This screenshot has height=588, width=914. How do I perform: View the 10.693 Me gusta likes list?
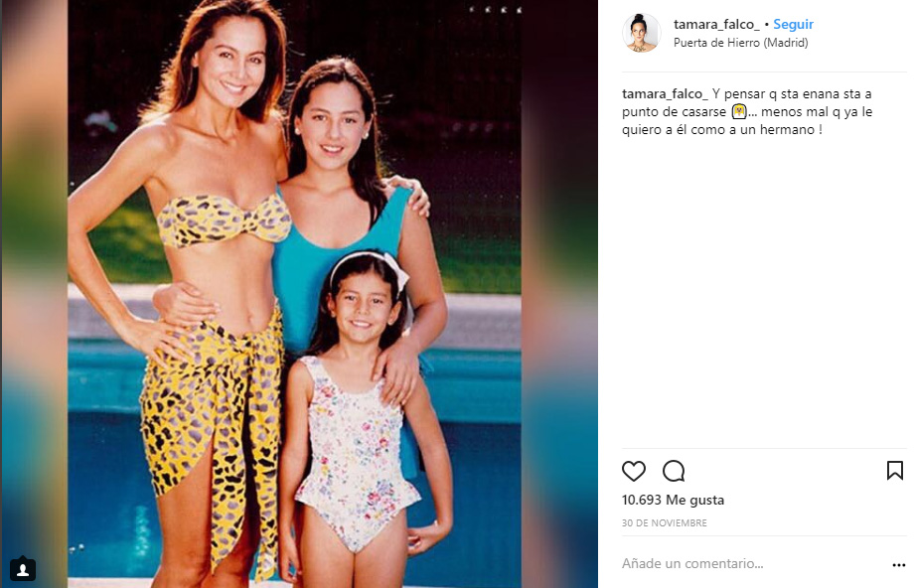click(x=673, y=500)
